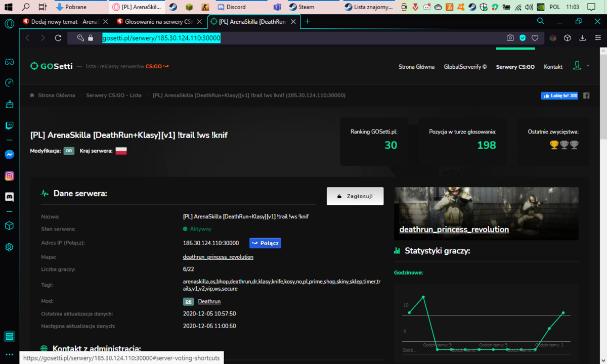Click the blue Połącz connect button

265,243
